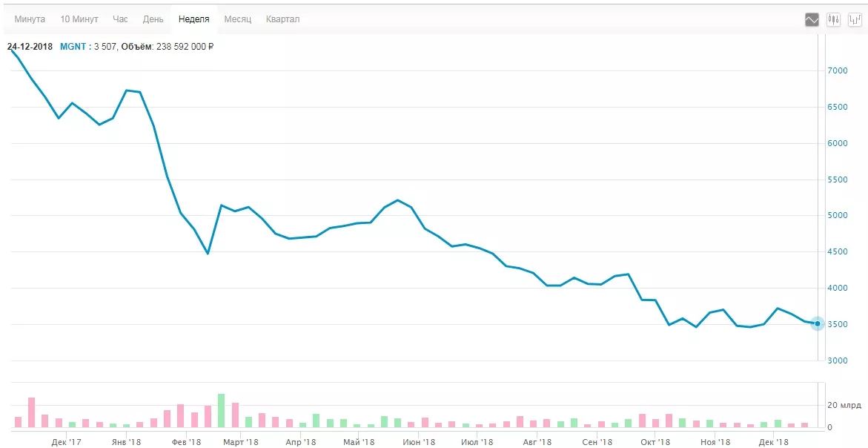Click the highlighted data point at line end
Screen dimensions: 868x448
tap(818, 323)
